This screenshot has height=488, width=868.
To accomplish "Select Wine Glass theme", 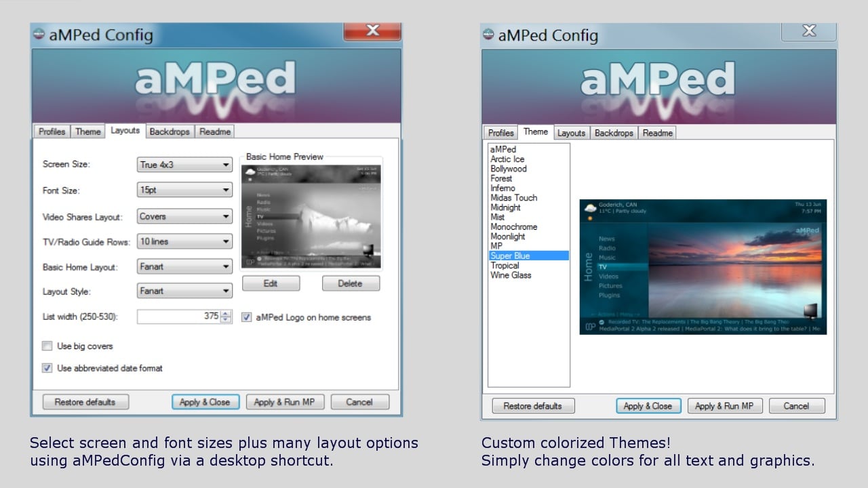I will pos(511,275).
